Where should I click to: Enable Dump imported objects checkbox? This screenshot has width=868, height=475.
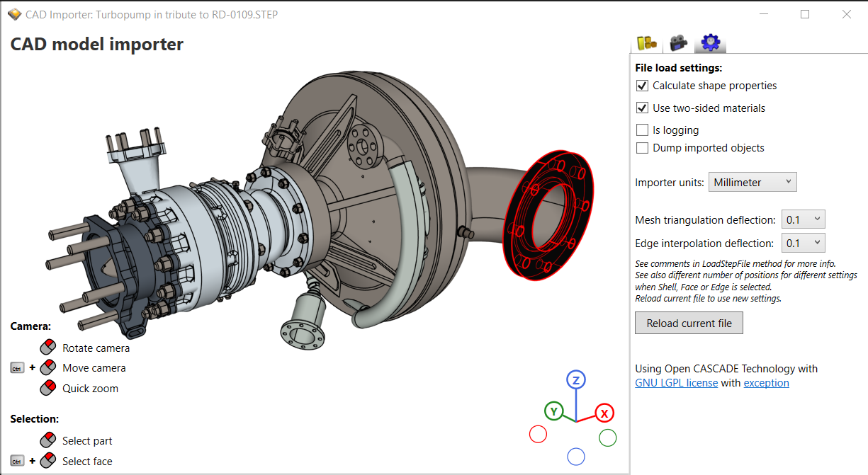coord(643,148)
